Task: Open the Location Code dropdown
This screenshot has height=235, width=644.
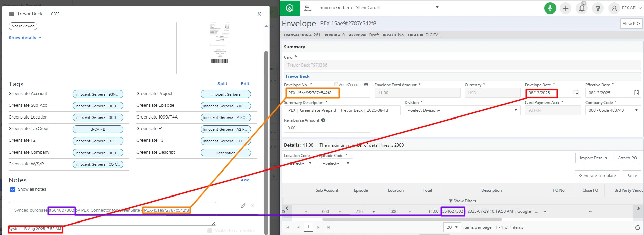Action: (x=300, y=163)
